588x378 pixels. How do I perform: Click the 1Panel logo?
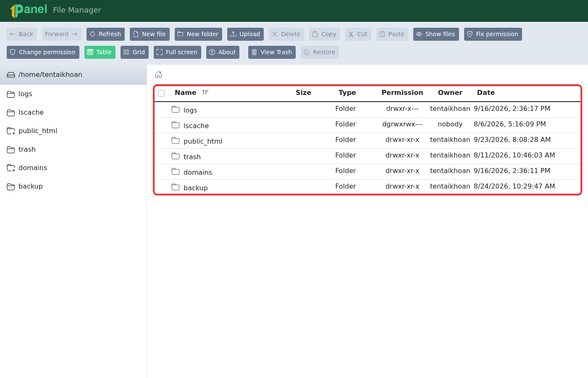coord(29,10)
